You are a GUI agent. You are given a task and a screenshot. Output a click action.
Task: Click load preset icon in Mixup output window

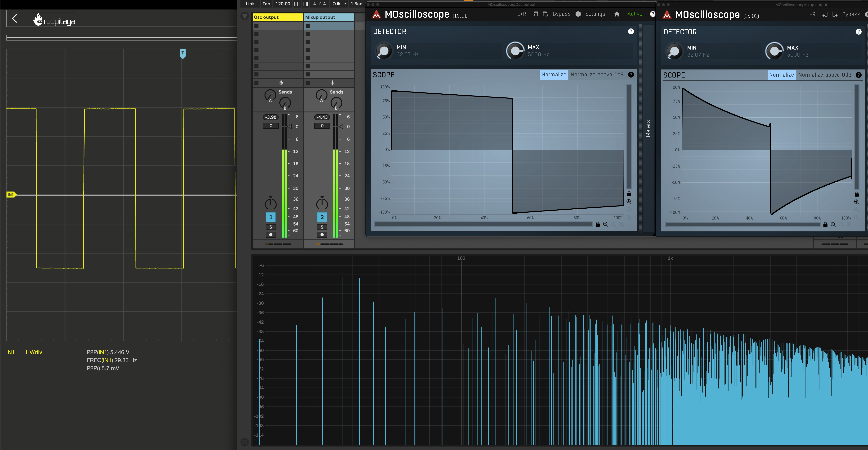pyautogui.click(x=825, y=14)
